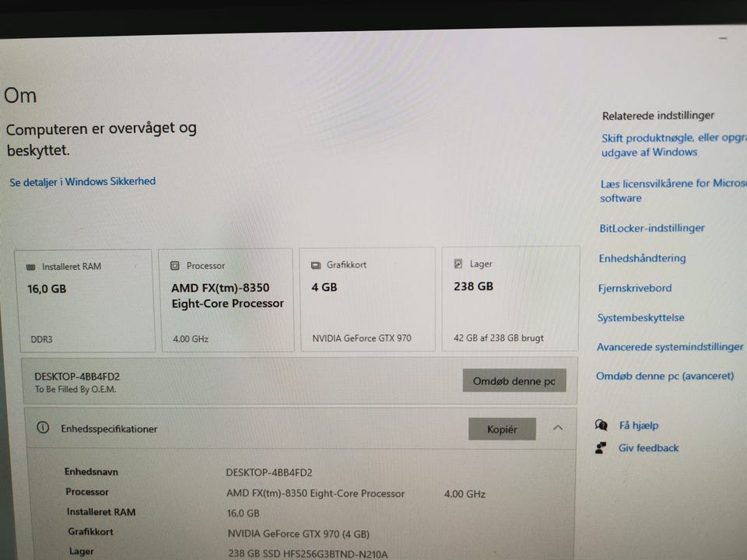747x560 pixels.
Task: Click the Installeret RAM memory icon
Action: point(31,267)
